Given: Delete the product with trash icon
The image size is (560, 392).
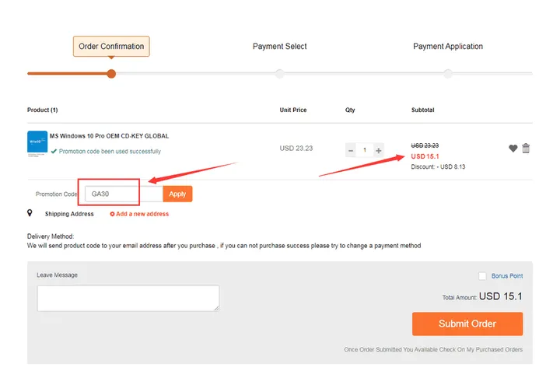Looking at the screenshot, I should tap(527, 149).
